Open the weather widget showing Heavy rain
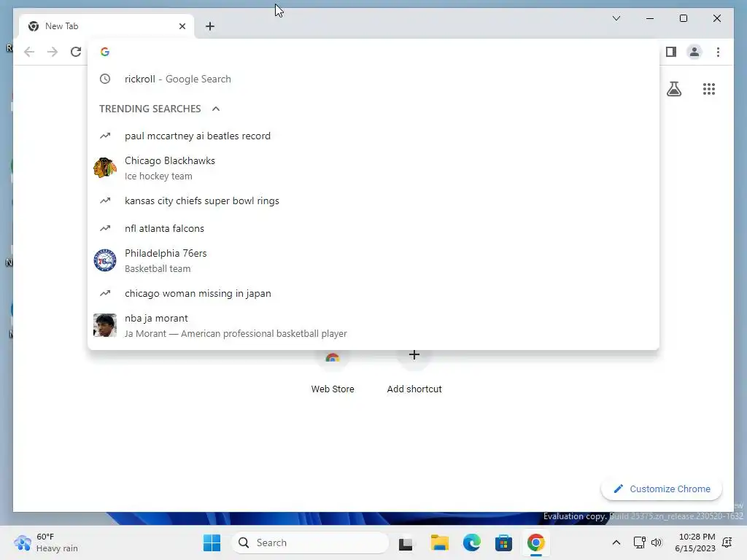Viewport: 747px width, 560px height. click(46, 542)
